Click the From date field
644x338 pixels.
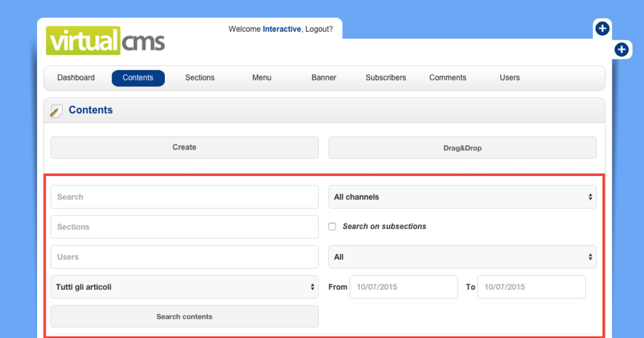[404, 287]
